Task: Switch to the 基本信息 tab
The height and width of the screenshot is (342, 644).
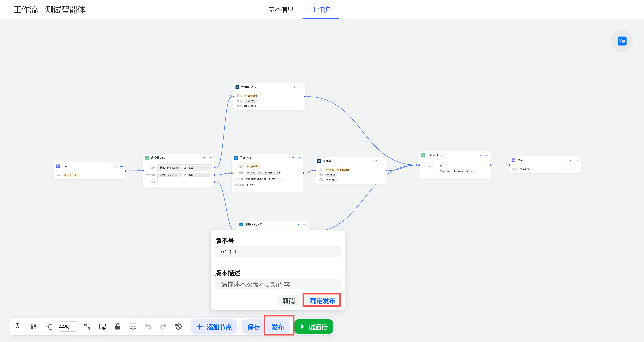Action: pyautogui.click(x=281, y=9)
